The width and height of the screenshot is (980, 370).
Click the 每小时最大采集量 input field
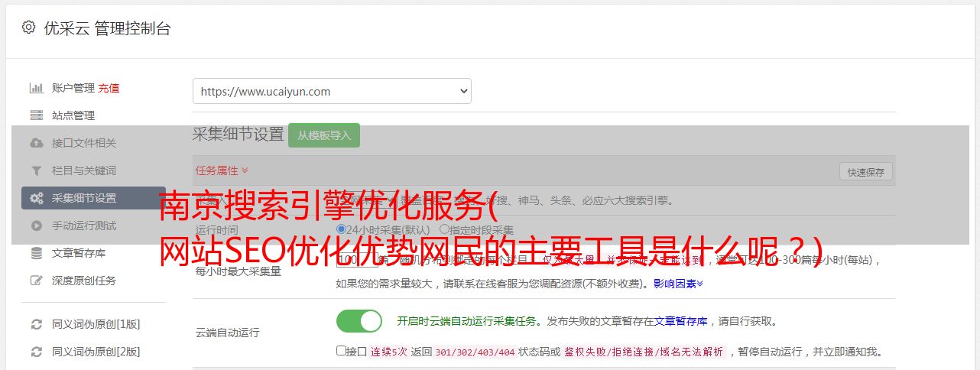[358, 260]
